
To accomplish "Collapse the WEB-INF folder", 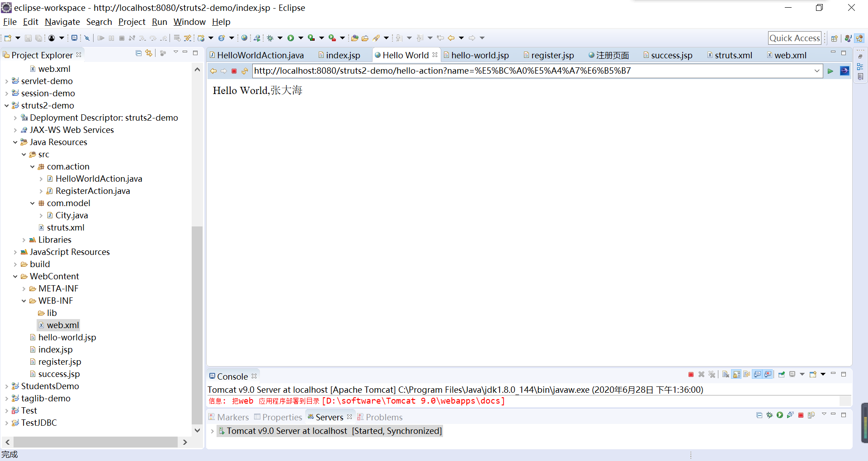I will (24, 300).
